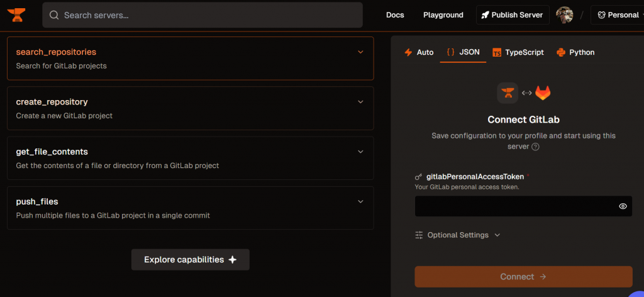Image resolution: width=644 pixels, height=297 pixels.
Task: Click 'Push multiple files' description text
Action: tap(113, 215)
